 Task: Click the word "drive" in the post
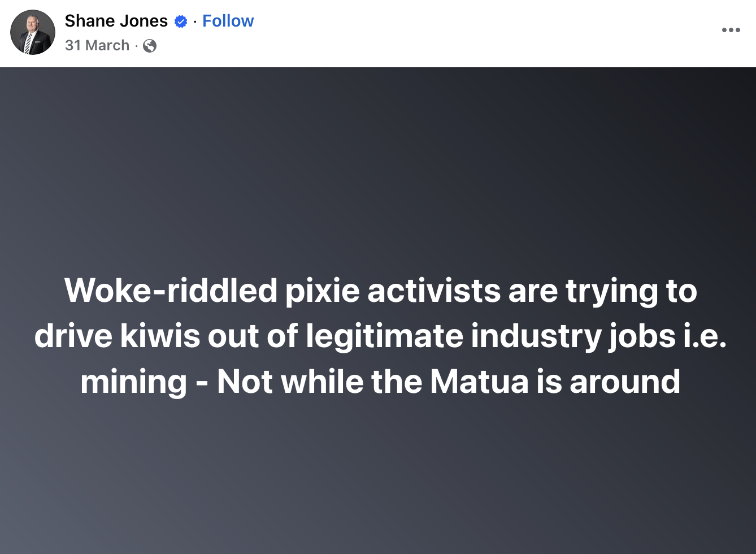72,336
